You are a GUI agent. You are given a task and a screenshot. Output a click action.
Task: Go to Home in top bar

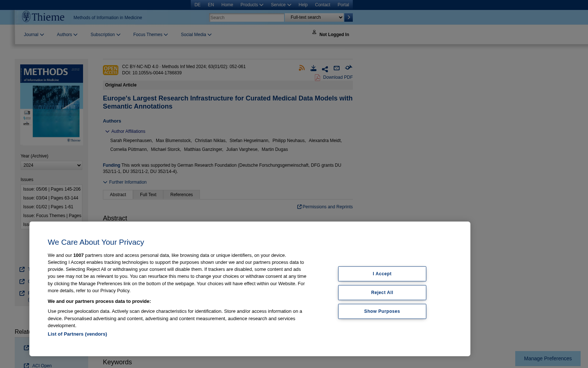tap(227, 5)
